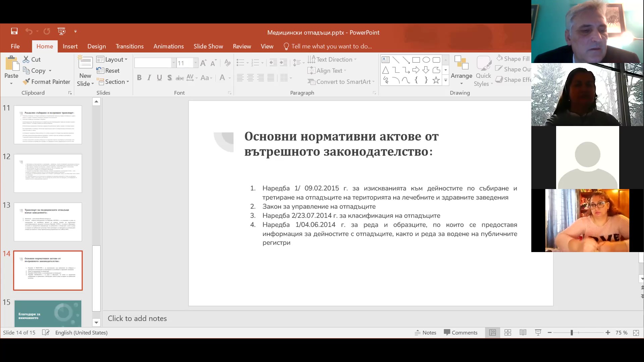Click the Format Painter brush icon
This screenshot has height=362, width=644.
pyautogui.click(x=26, y=81)
